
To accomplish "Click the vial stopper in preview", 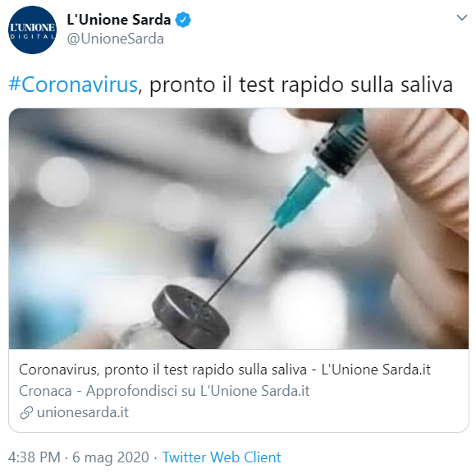I will coord(190,316).
